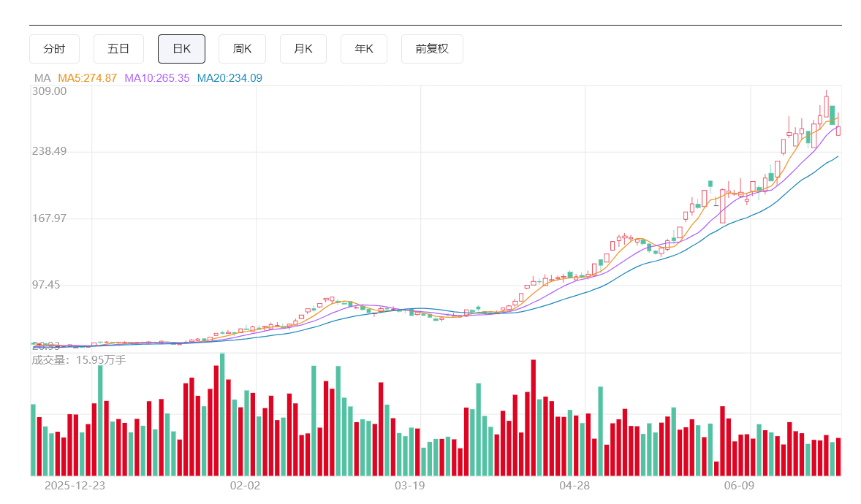Screen dimensions: 861x504
Task: Click the 2025-12-23 date axis label
Action: (75, 485)
